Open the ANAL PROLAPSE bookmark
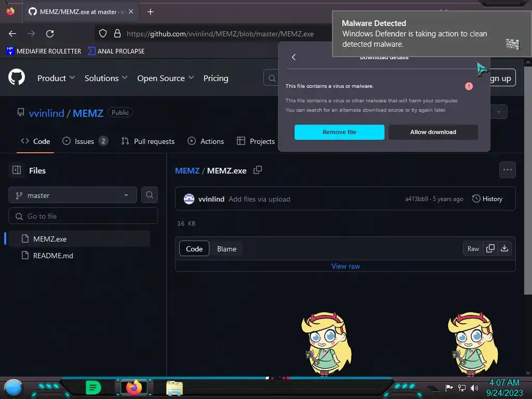Viewport: 532px width, 399px height. (116, 51)
